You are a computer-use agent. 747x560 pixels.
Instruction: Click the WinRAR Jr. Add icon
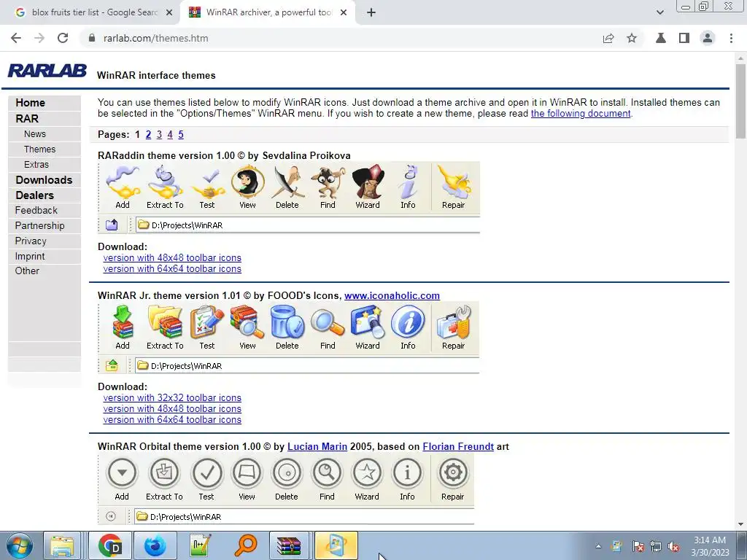[123, 322]
